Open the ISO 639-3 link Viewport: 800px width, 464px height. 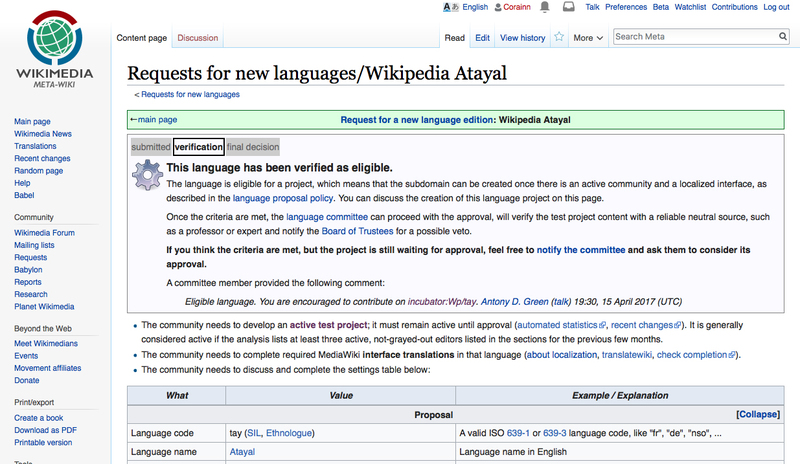click(555, 433)
